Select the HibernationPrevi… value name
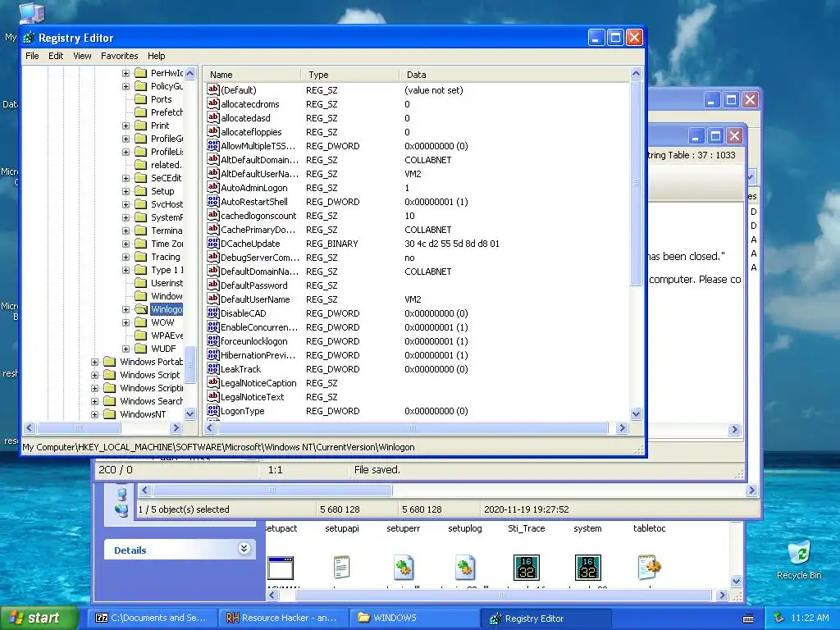 pos(258,354)
